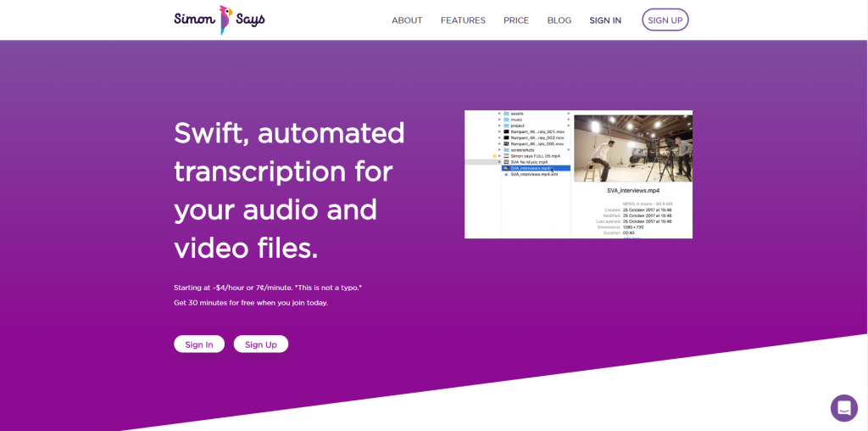868x431 pixels.
Task: Click Sign In in the navigation bar
Action: [x=605, y=20]
